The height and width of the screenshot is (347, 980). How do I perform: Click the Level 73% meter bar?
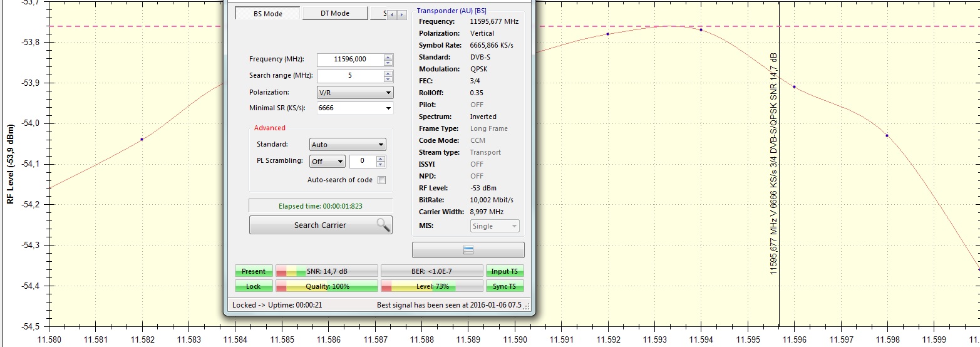tap(432, 286)
